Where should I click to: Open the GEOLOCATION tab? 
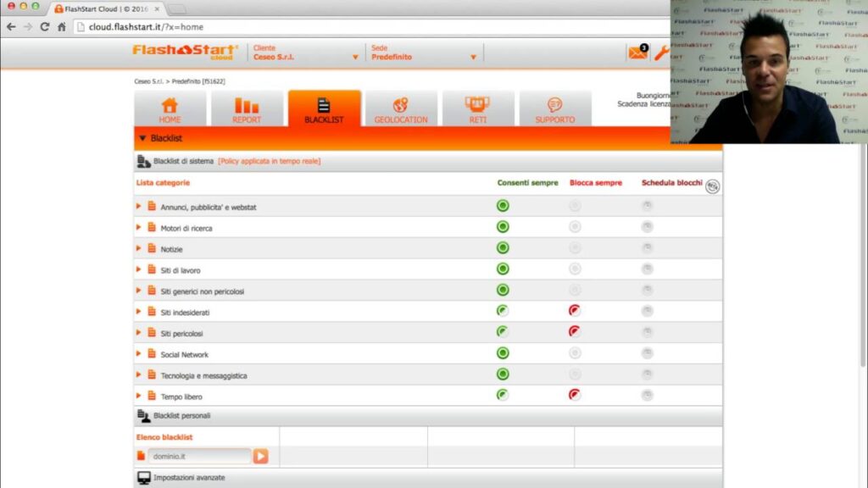coord(401,109)
